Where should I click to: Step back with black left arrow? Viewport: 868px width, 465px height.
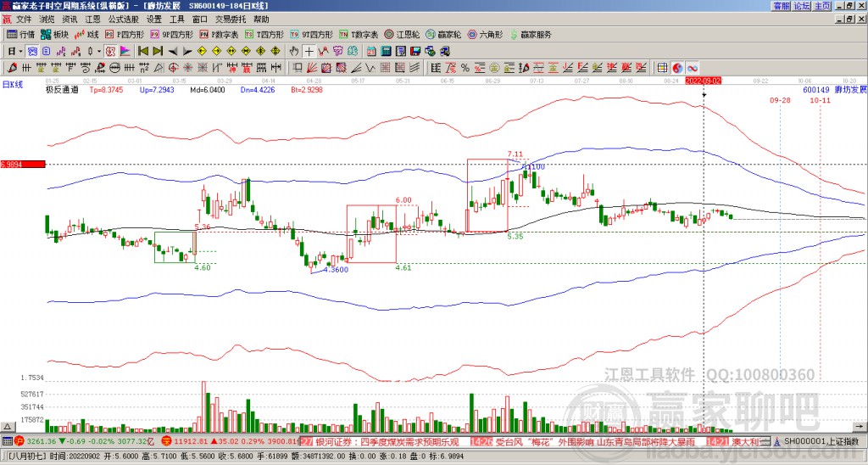[173, 52]
